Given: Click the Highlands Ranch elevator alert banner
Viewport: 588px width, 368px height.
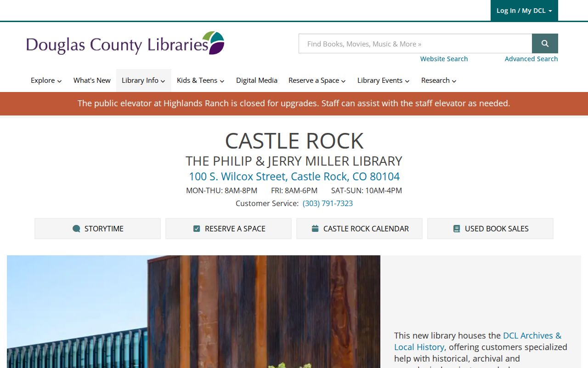Looking at the screenshot, I should (x=294, y=103).
